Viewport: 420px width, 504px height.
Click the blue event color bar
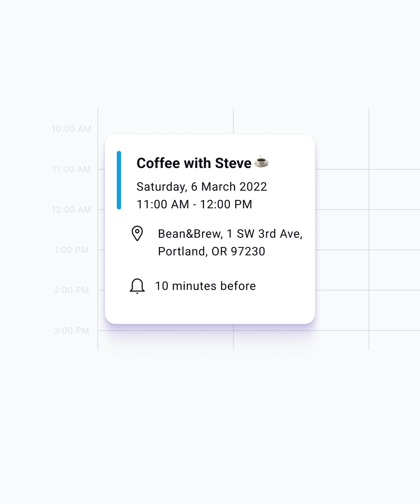[119, 180]
